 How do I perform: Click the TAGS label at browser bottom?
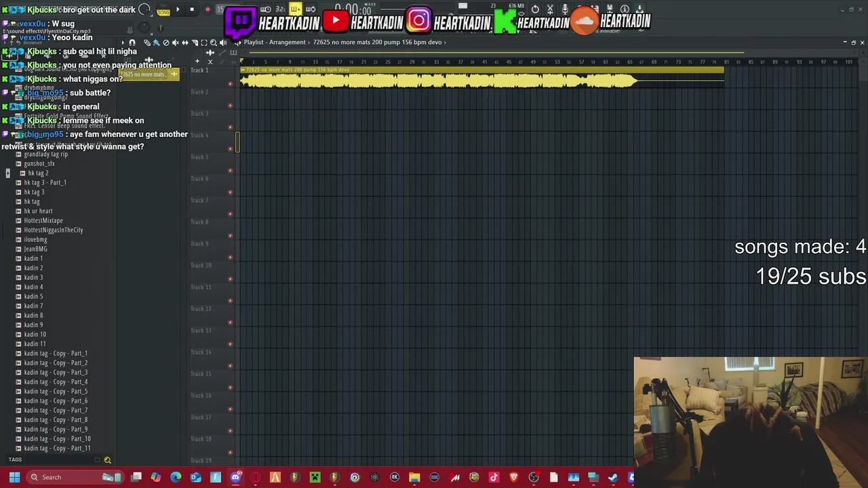[x=15, y=460]
